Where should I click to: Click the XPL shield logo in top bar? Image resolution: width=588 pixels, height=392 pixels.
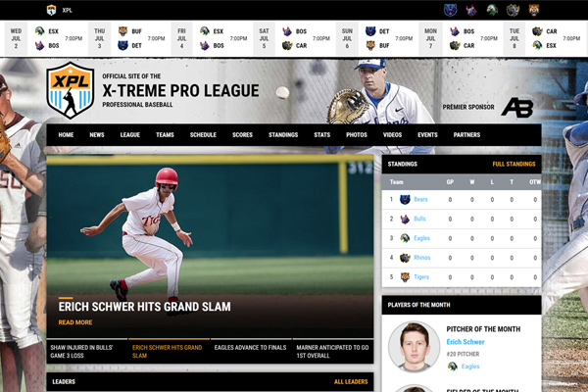[x=51, y=10]
